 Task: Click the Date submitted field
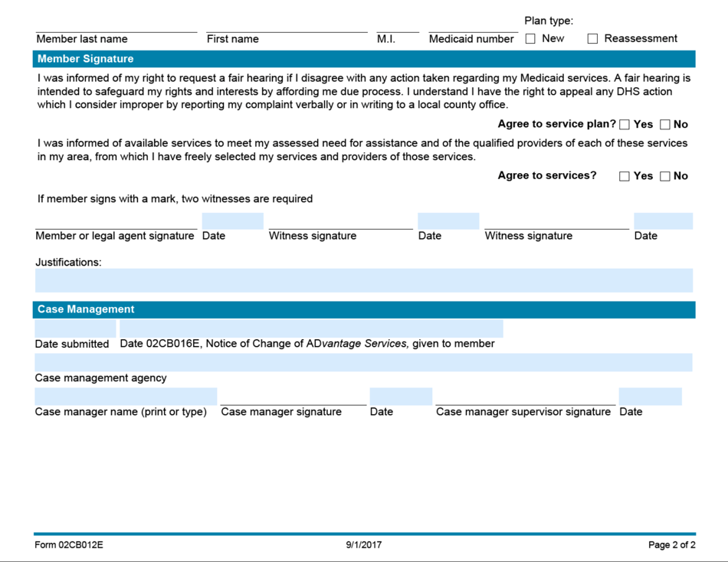click(x=74, y=328)
